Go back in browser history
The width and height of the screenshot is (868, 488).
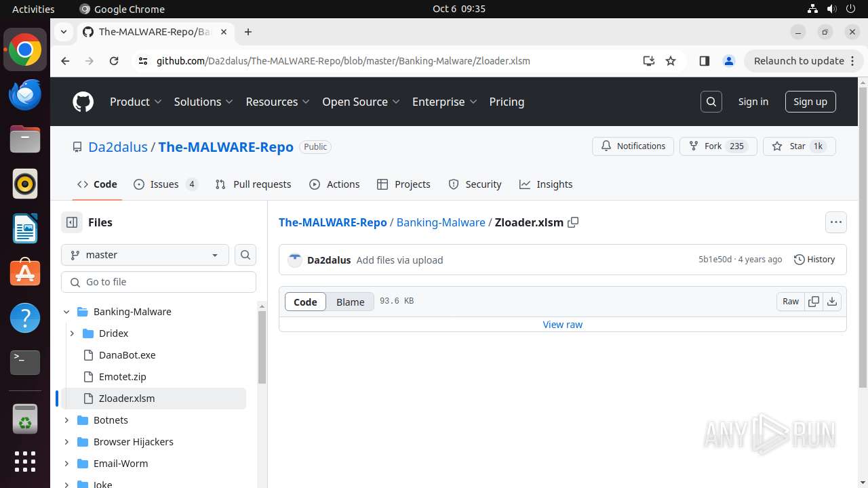[65, 61]
